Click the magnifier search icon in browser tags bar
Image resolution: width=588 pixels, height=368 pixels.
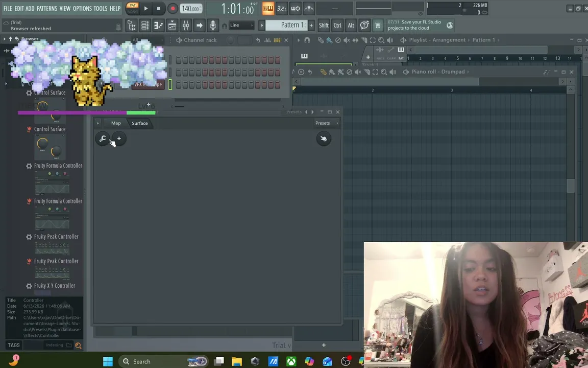click(78, 346)
